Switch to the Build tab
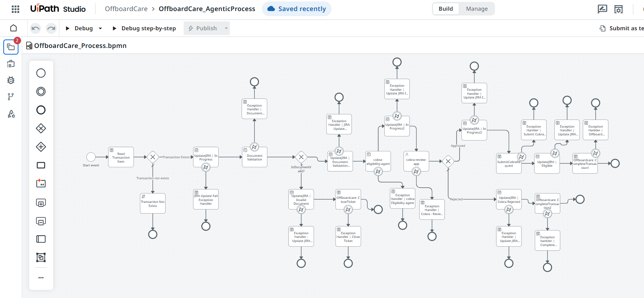The height and width of the screenshot is (298, 644). tap(446, 8)
